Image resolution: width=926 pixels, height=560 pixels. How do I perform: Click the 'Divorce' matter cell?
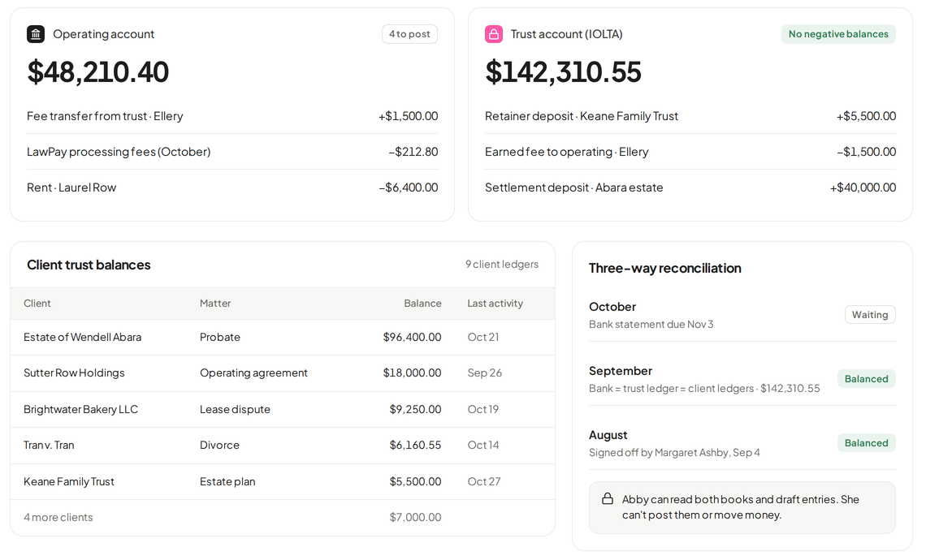point(219,446)
